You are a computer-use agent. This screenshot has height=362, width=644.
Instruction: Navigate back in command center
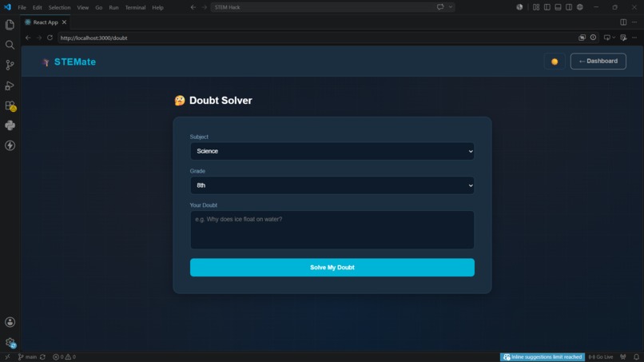[193, 7]
